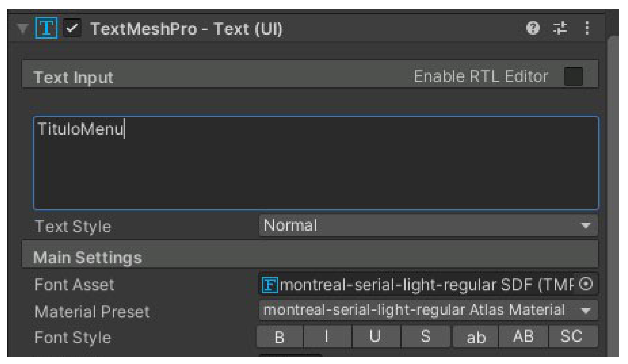
Task: Click the font asset F icon
Action: (x=269, y=284)
